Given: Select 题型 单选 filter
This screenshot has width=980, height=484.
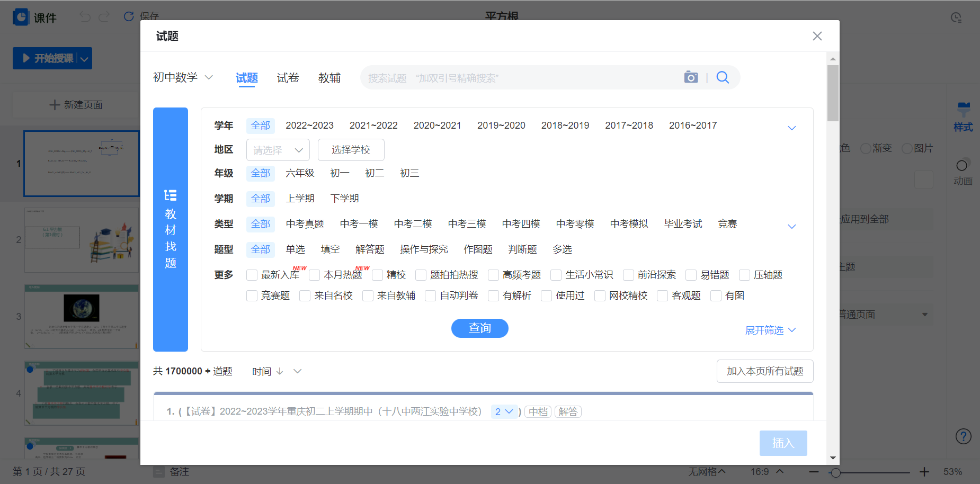Looking at the screenshot, I should click(296, 249).
